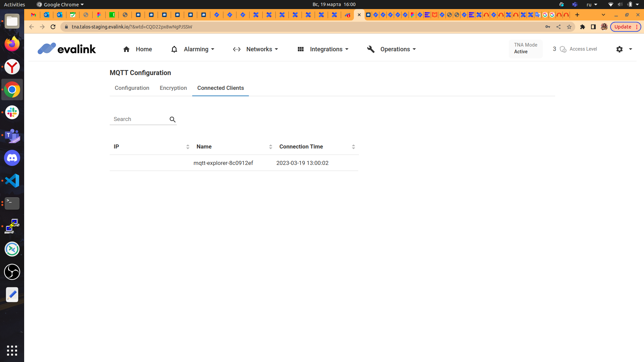The image size is (644, 362).
Task: Open Chrome extensions puzzle icon
Action: tap(583, 27)
